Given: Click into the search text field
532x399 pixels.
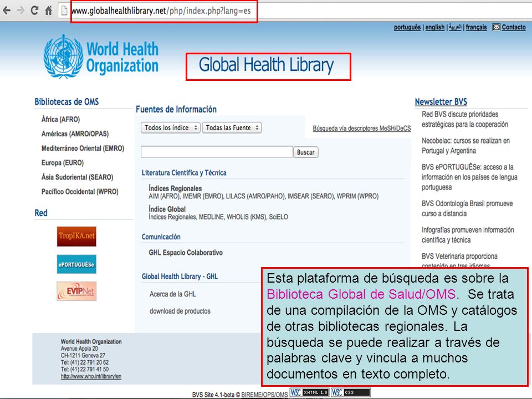Looking at the screenshot, I should click(217, 152).
